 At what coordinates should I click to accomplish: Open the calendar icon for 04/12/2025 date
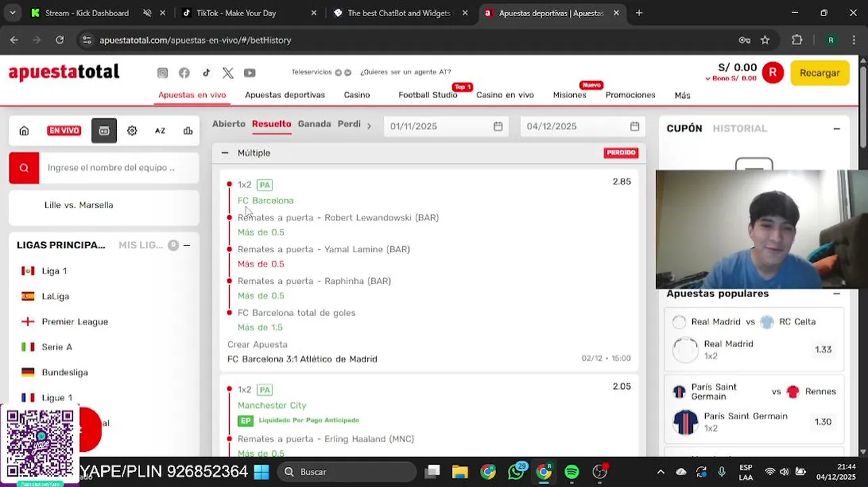[635, 126]
